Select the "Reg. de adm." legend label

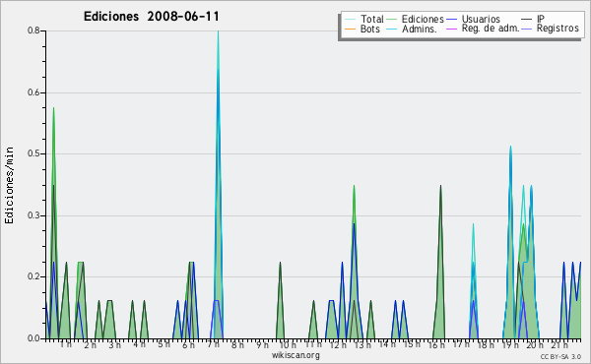(491, 29)
